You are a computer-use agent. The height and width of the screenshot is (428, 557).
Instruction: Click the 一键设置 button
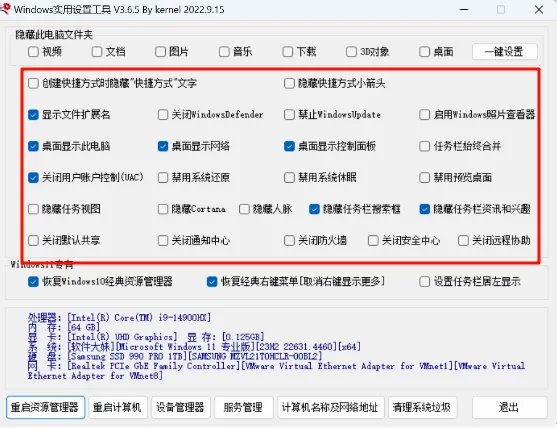click(x=504, y=52)
